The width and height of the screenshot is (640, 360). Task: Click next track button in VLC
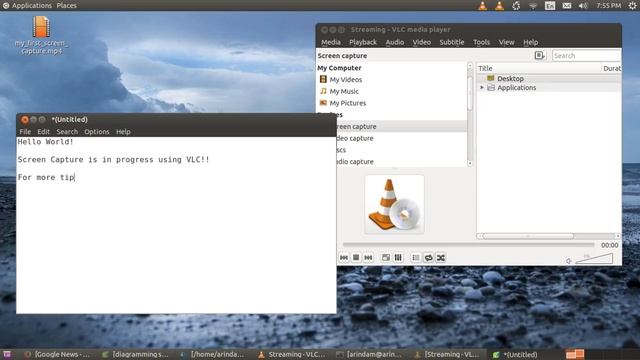pos(368,258)
